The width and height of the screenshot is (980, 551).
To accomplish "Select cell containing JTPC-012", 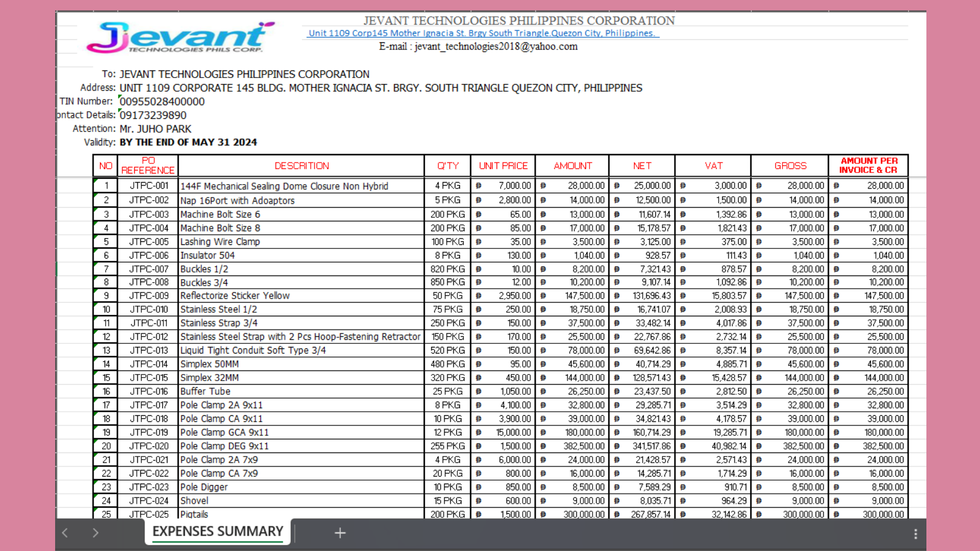I will [x=149, y=337].
